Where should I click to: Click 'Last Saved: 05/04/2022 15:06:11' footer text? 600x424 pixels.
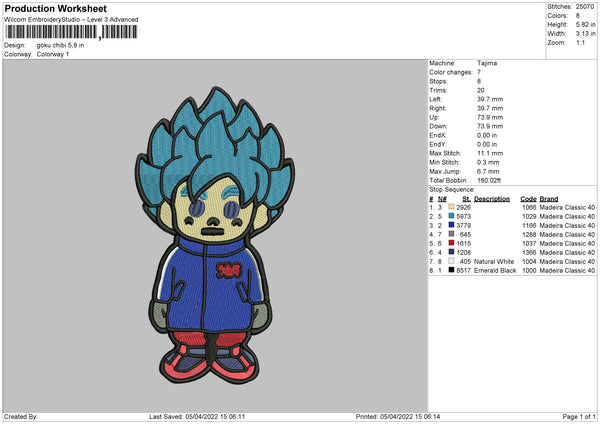coord(197,416)
